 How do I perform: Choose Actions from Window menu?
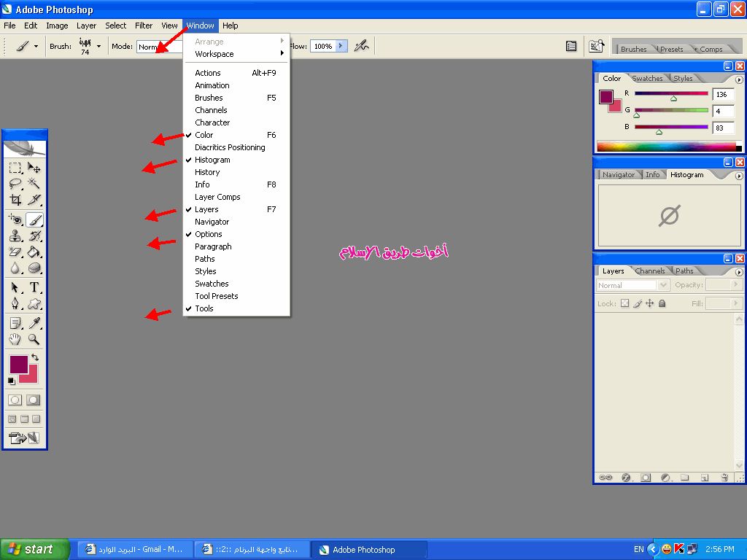(x=236, y=73)
